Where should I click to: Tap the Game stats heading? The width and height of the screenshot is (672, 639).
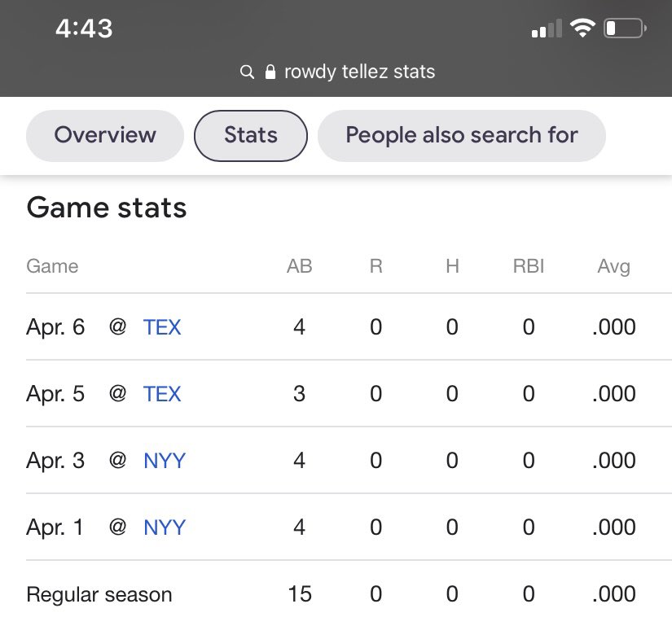[x=106, y=208]
